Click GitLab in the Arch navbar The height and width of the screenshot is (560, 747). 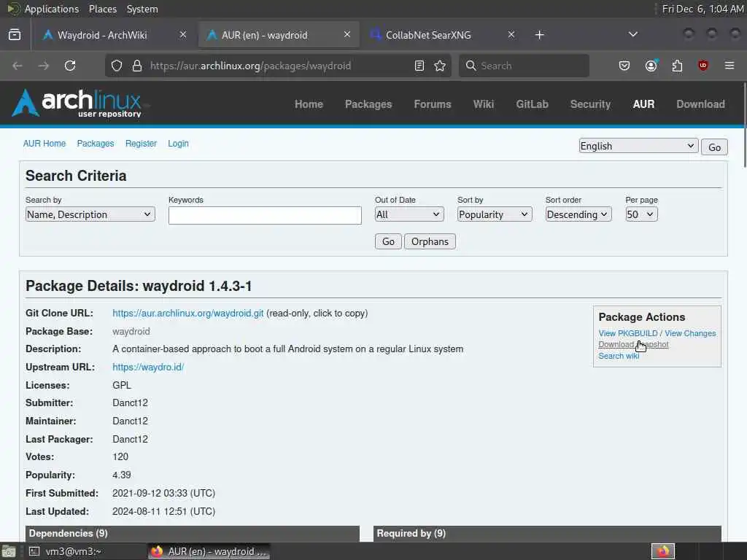pyautogui.click(x=532, y=104)
